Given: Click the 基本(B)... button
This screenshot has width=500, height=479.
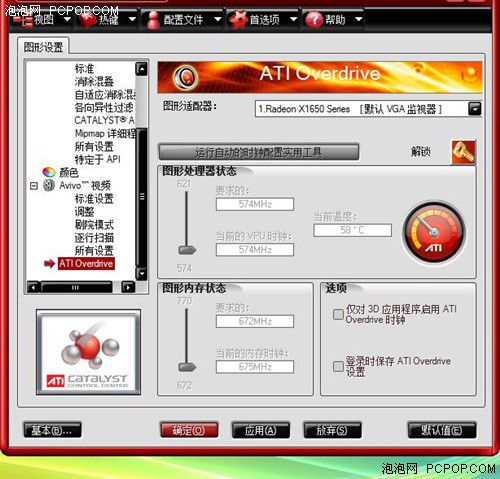Looking at the screenshot, I should click(x=52, y=430).
